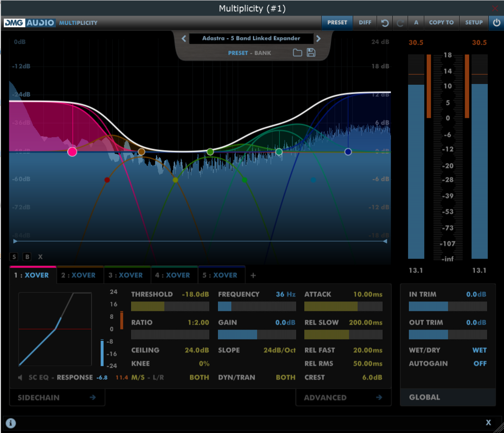Screen dimensions: 504x433
Task: Click the compression transfer curve display
Action: (x=55, y=329)
